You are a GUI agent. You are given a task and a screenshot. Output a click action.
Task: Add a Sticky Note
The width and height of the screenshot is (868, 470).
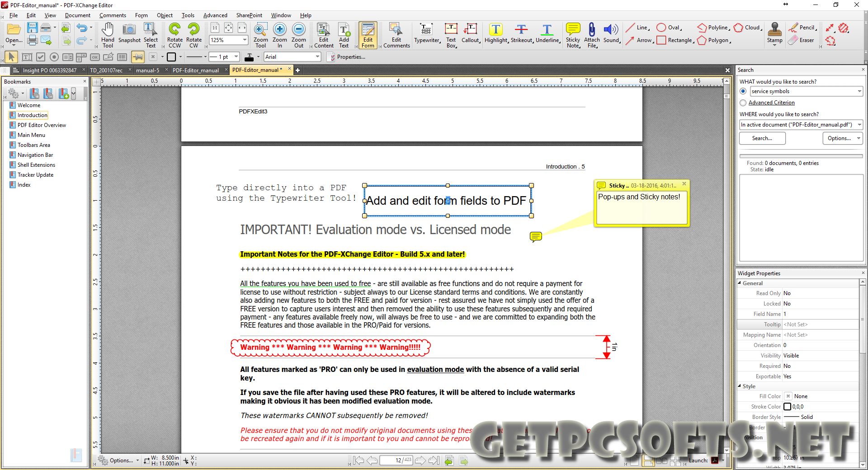[x=573, y=35]
